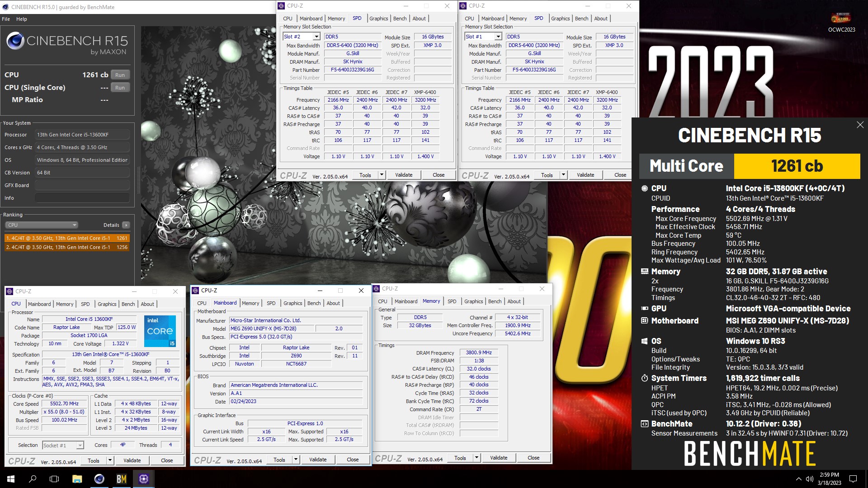Open the notification center icon
Screen dimensions: 868x488
pos(853,479)
